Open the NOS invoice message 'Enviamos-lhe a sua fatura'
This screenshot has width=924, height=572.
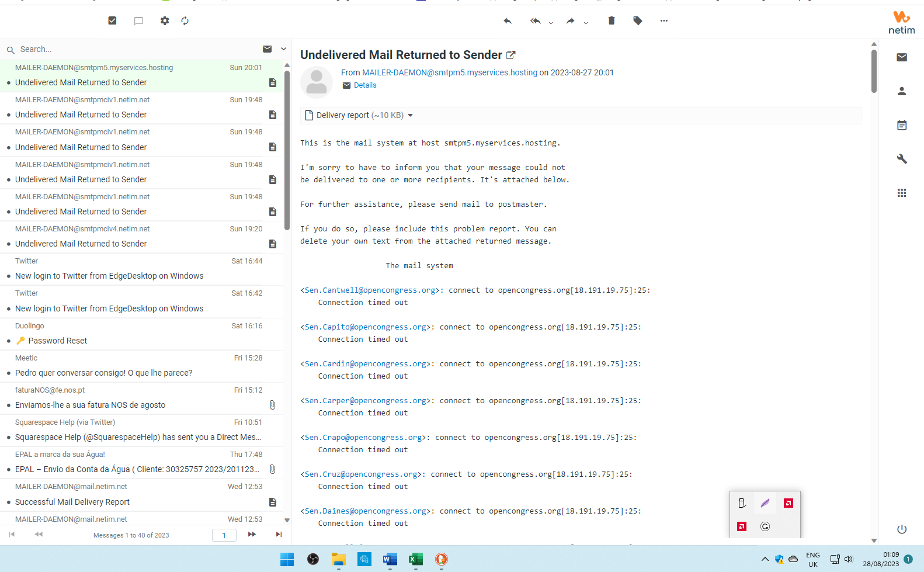tap(141, 398)
